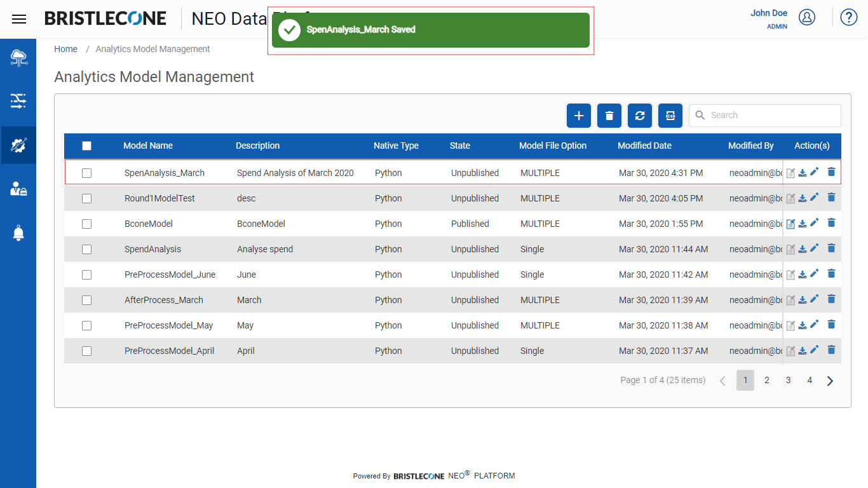Screen dimensions: 868x488
Task: Edit the BconeModel row with pencil
Action: pyautogui.click(x=815, y=222)
